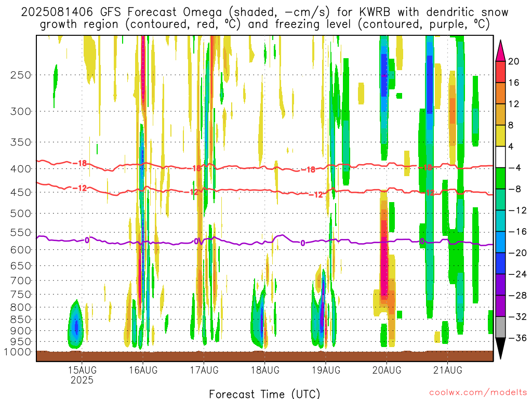Click the 20AUG date label
Screen dimensions: 532x399
coord(387,370)
